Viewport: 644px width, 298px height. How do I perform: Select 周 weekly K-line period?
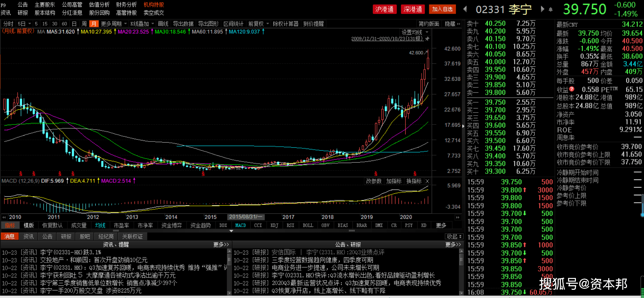pyautogui.click(x=84, y=24)
